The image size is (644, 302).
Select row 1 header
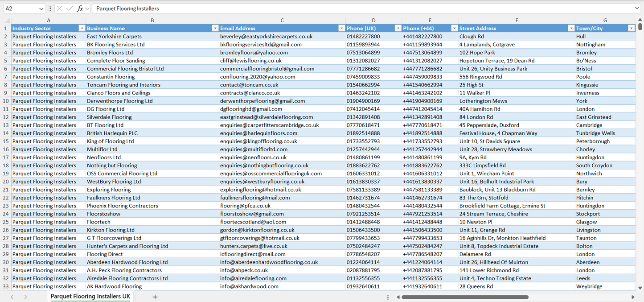6,28
